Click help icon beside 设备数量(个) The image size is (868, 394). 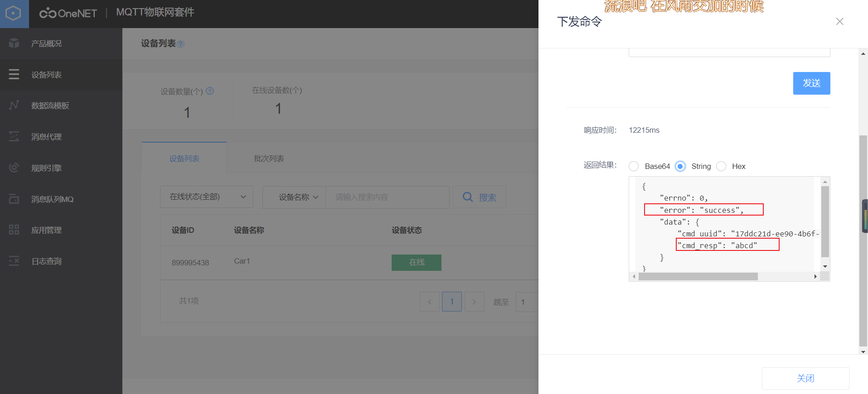pyautogui.click(x=210, y=91)
